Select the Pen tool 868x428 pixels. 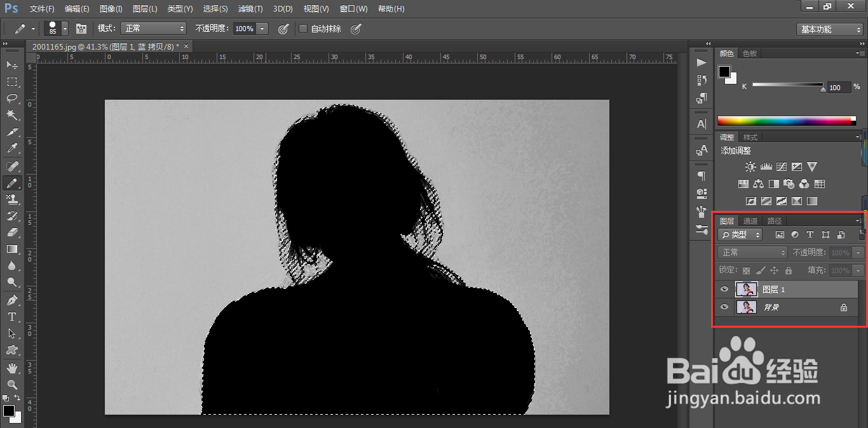12,300
